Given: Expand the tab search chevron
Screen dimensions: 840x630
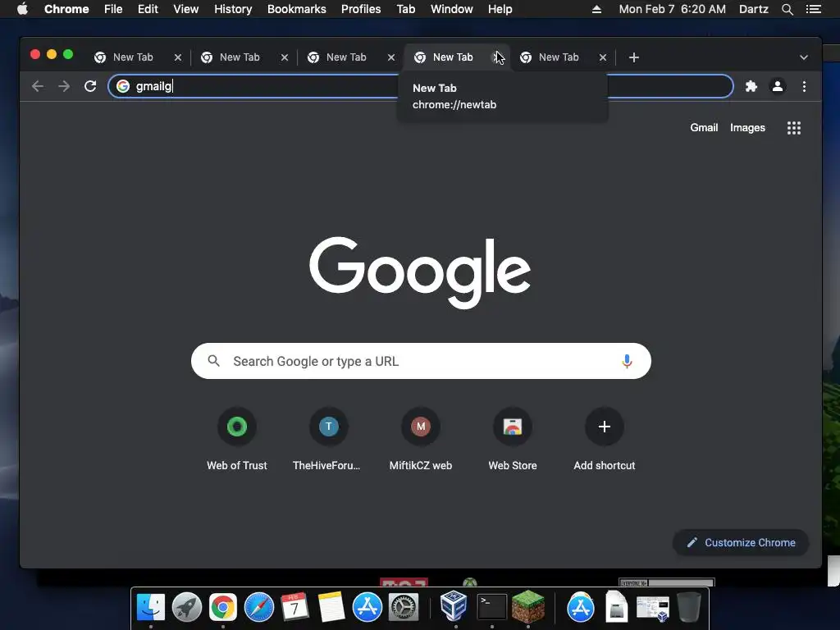Looking at the screenshot, I should coord(804,57).
